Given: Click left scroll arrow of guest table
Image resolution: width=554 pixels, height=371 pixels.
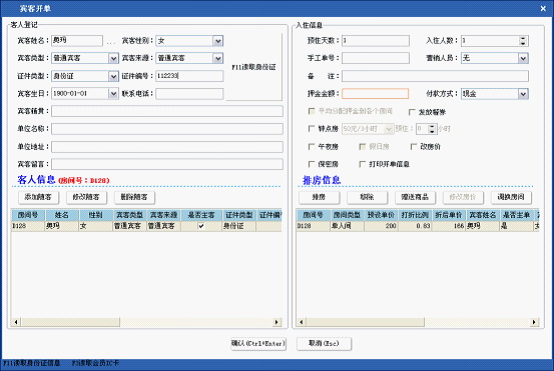Looking at the screenshot, I should [x=16, y=322].
